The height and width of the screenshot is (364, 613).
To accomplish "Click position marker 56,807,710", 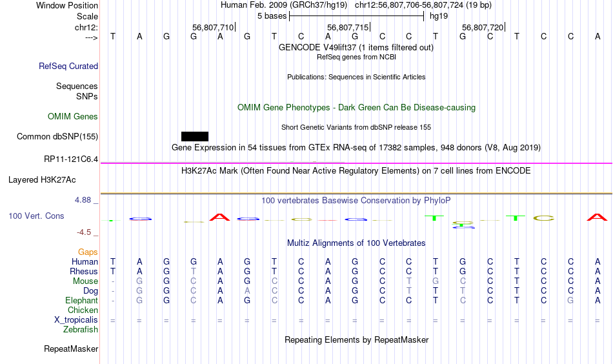I will tap(214, 27).
